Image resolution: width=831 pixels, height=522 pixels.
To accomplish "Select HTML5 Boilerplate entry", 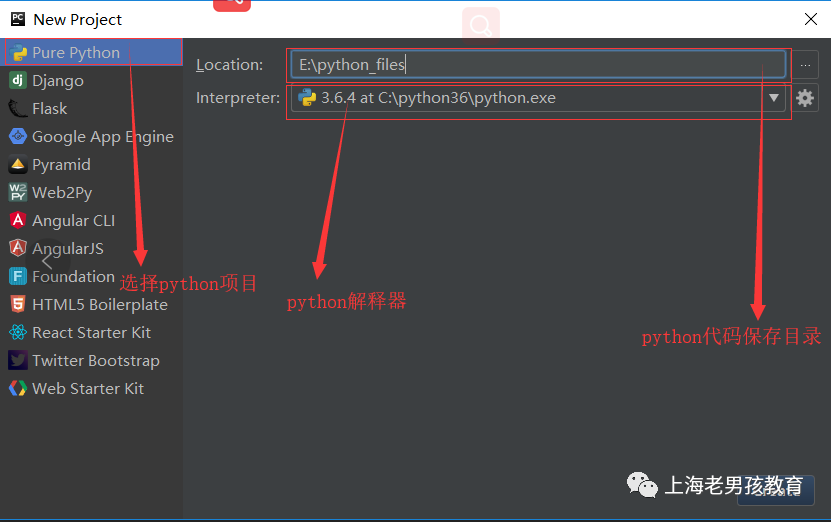I will (92, 304).
